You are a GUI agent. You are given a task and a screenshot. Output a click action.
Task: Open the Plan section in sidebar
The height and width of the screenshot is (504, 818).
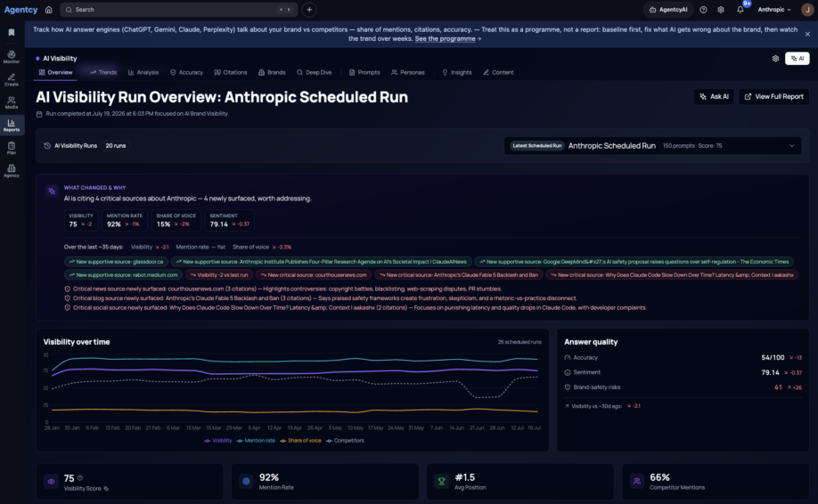pyautogui.click(x=11, y=148)
